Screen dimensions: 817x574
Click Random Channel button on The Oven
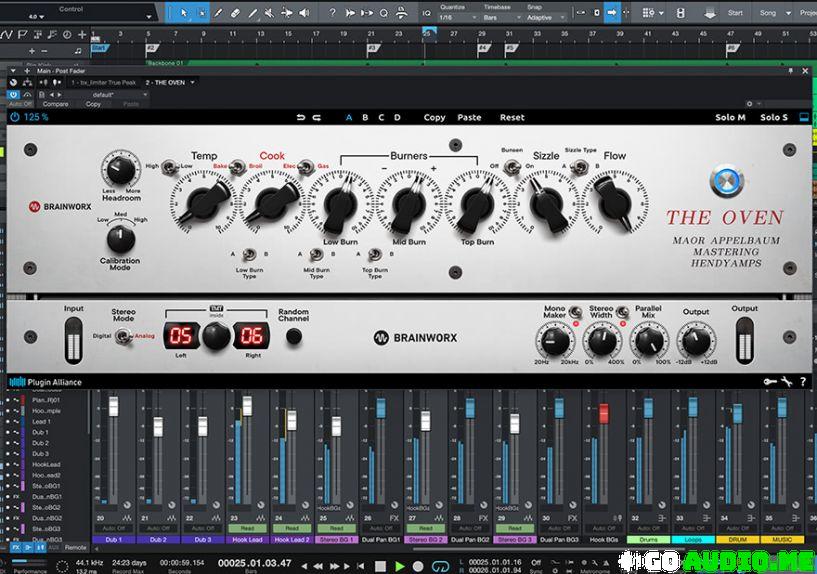click(x=294, y=336)
